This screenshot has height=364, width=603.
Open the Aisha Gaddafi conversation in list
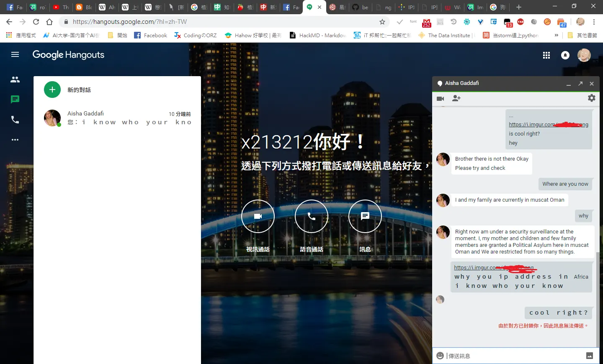[x=117, y=118]
